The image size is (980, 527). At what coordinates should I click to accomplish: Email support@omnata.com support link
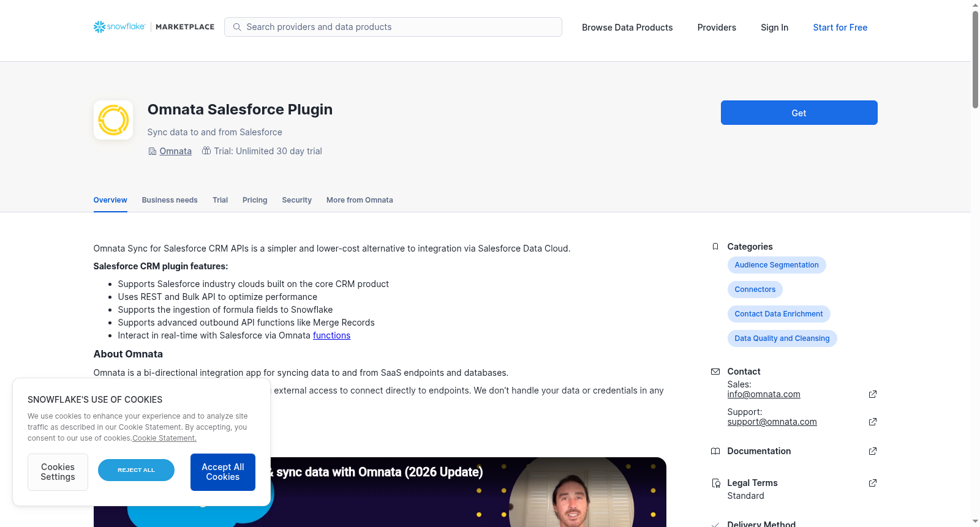772,422
